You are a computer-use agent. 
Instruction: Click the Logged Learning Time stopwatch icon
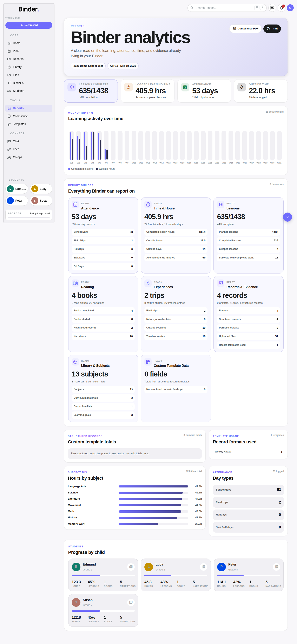128,87
